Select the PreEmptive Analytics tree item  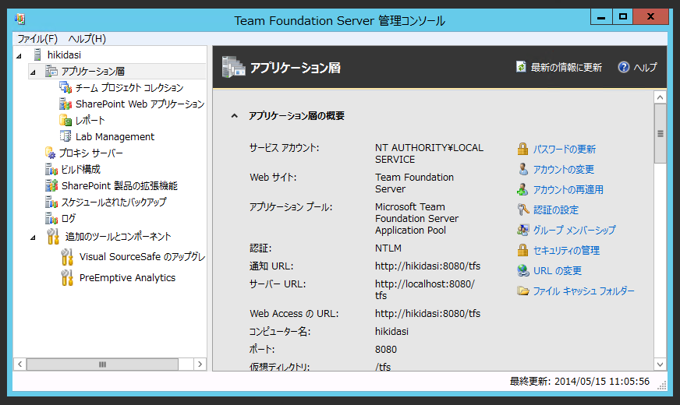pos(128,278)
